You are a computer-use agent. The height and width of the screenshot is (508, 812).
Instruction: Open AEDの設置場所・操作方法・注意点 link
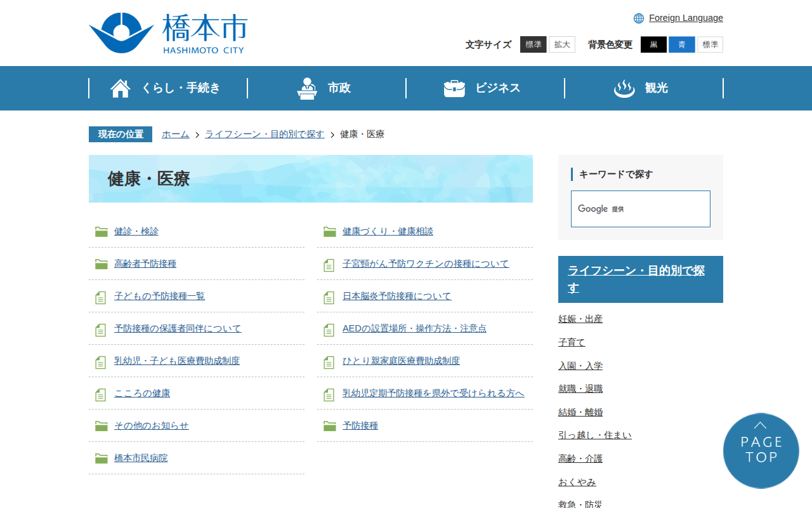(x=414, y=328)
